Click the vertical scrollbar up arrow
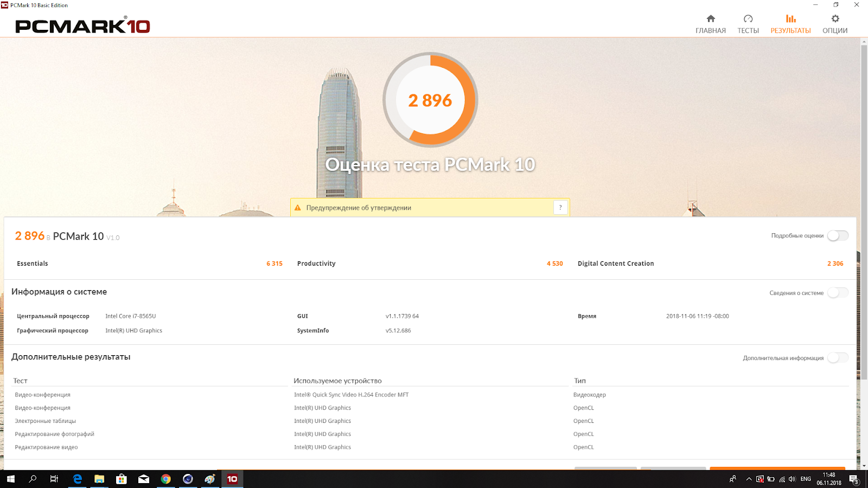 click(864, 41)
